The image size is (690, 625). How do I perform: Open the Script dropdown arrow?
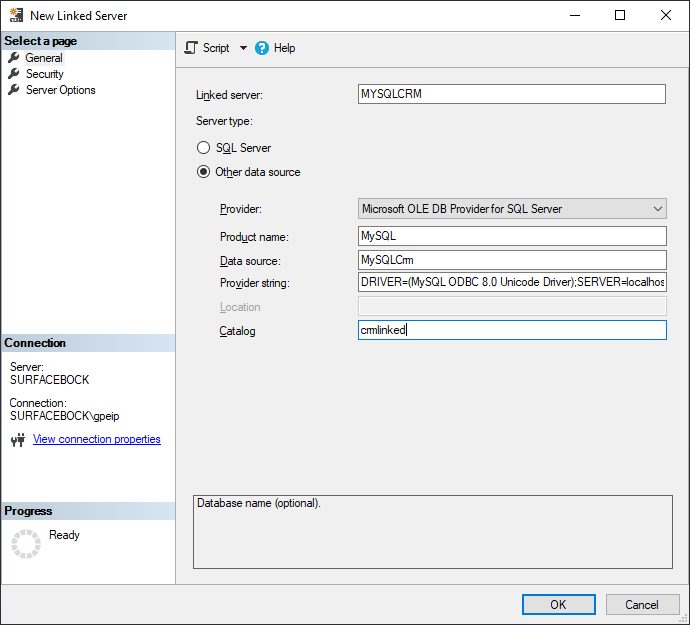point(243,48)
